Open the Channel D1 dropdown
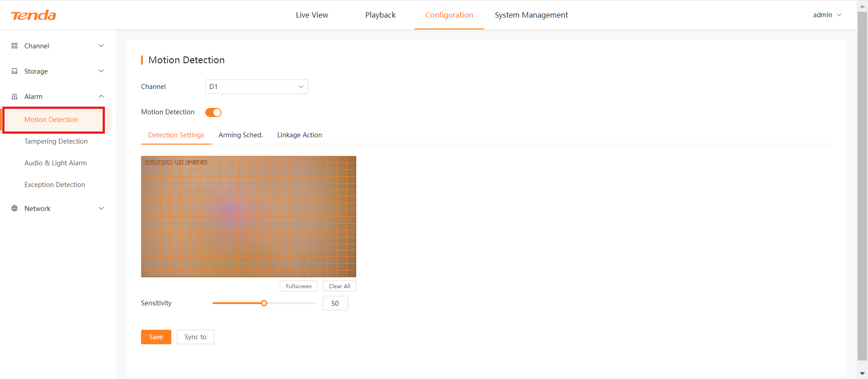Screen dimensions: 868x379 (256, 87)
